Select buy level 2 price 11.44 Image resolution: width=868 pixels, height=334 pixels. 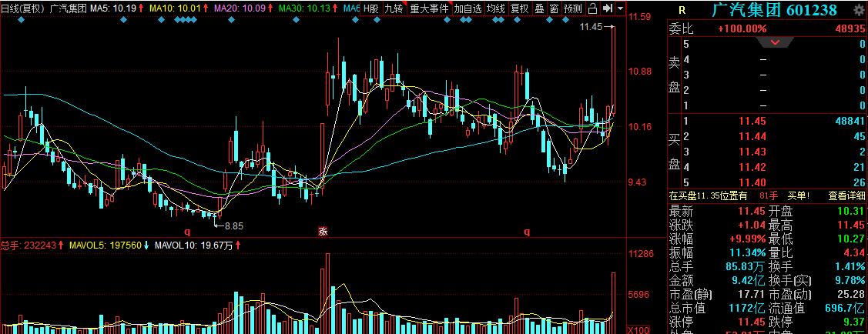click(x=753, y=136)
